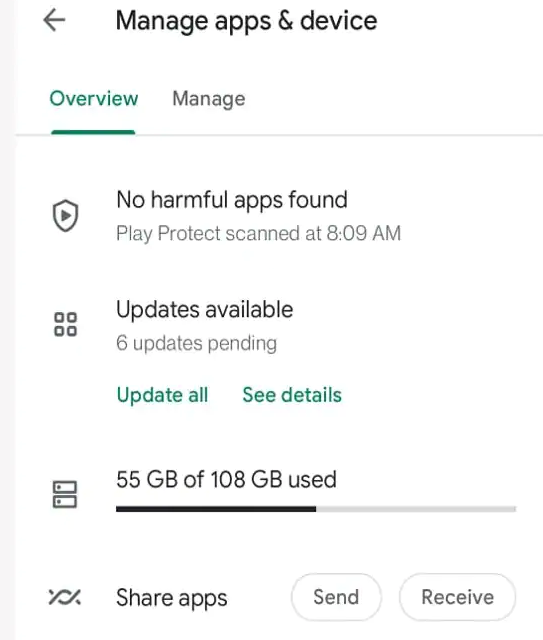Click the Play Protect shield icon
The height and width of the screenshot is (640, 543).
click(65, 216)
